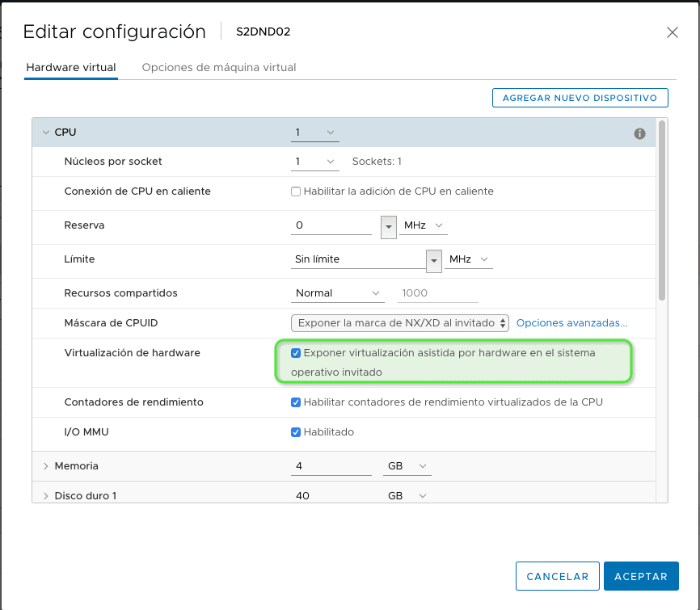Click the 1000 shares input field
The width and height of the screenshot is (700, 610).
(x=436, y=292)
